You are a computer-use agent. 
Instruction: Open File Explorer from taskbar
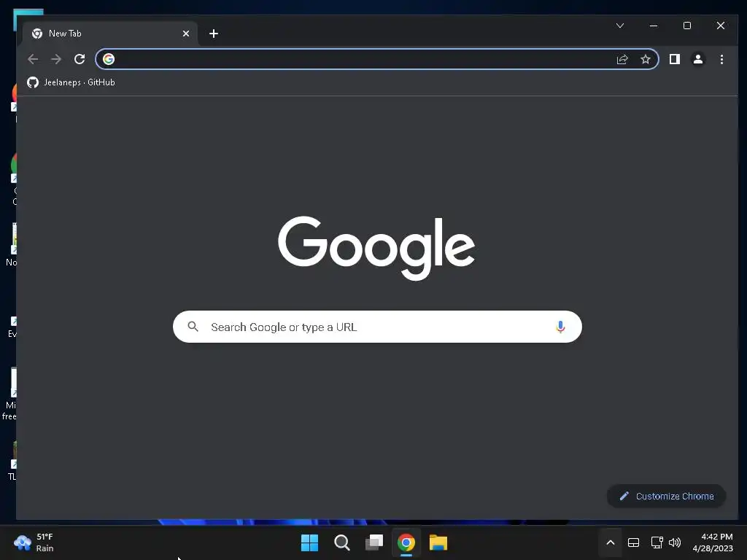(x=438, y=542)
